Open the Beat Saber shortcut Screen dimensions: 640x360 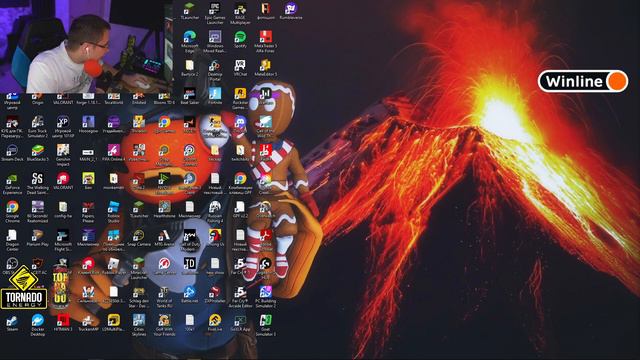[189, 96]
